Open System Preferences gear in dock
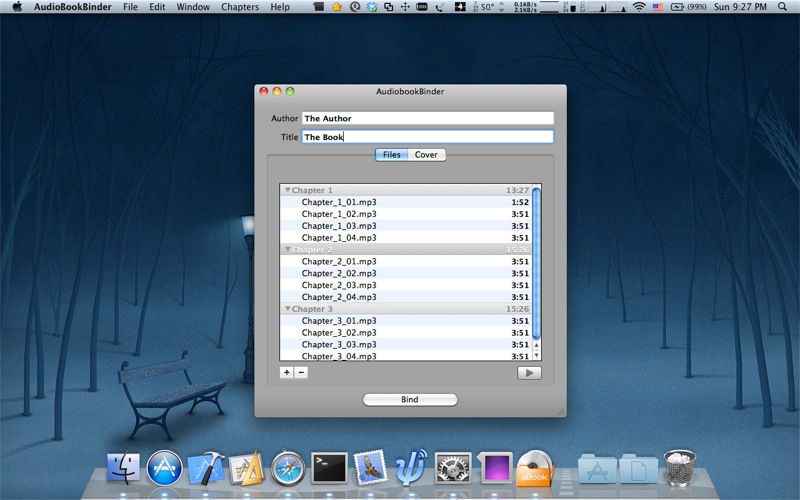This screenshot has width=800, height=500. point(453,468)
